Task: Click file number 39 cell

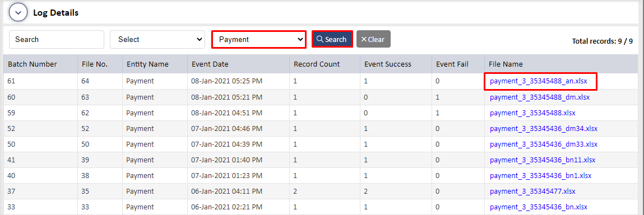Action: pyautogui.click(x=100, y=160)
